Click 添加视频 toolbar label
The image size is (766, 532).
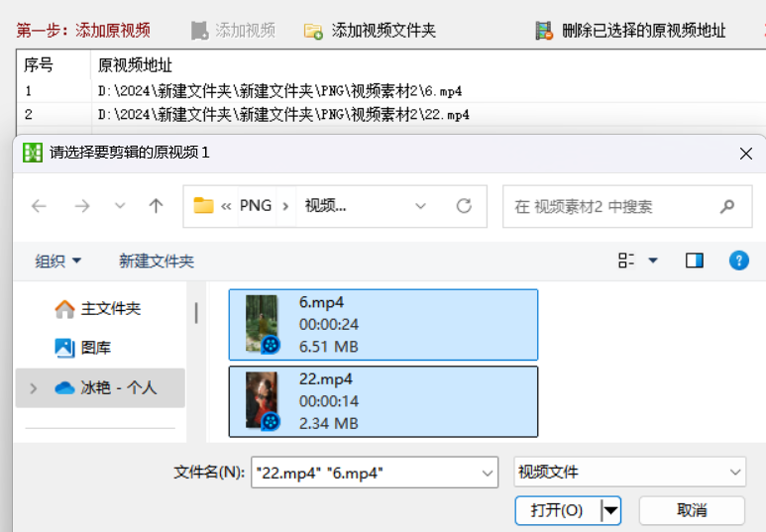coord(245,31)
